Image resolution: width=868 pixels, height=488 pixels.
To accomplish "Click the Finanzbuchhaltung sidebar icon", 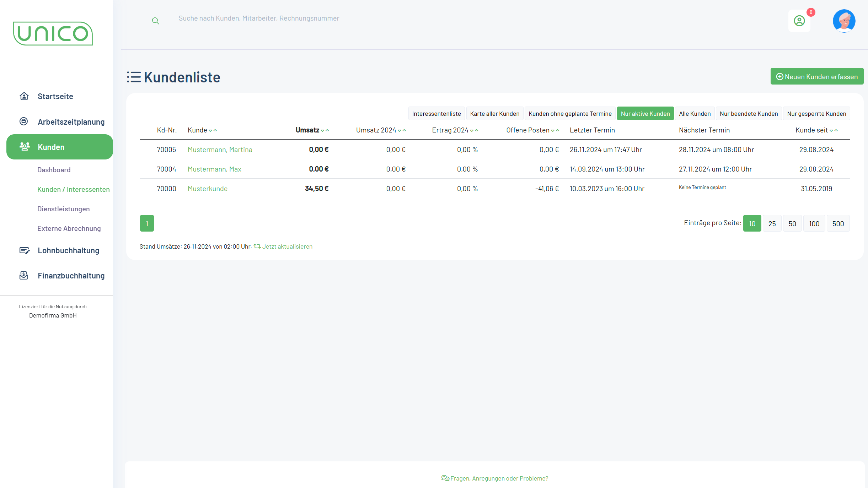I will click(24, 276).
